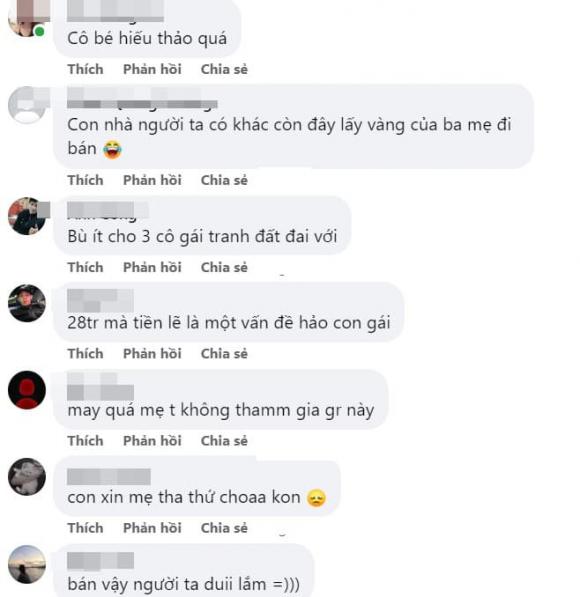The image size is (580, 597).
Task: Reply to the 'Bù ít cho 3 cô gái' comment
Action: (152, 267)
